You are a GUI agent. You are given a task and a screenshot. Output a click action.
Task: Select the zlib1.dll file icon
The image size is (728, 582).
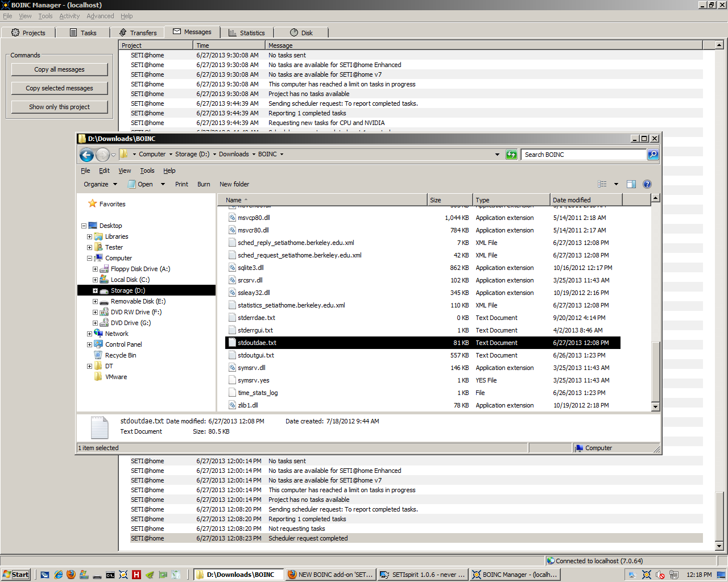pyautogui.click(x=232, y=405)
